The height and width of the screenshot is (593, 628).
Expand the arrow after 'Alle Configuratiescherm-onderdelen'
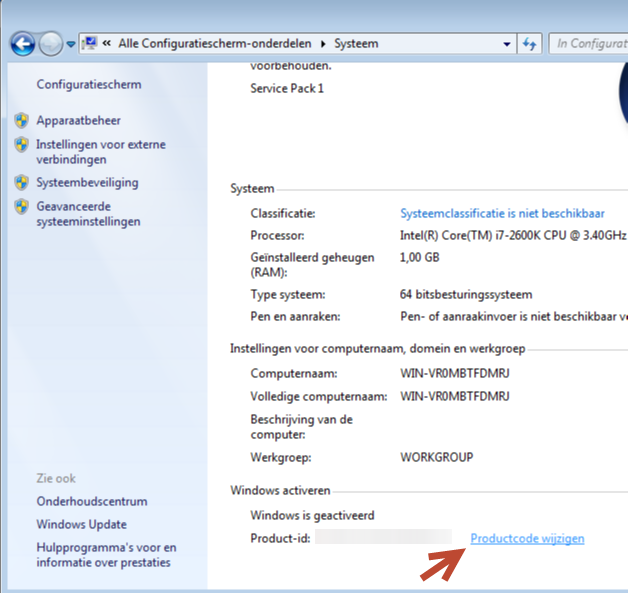[323, 44]
